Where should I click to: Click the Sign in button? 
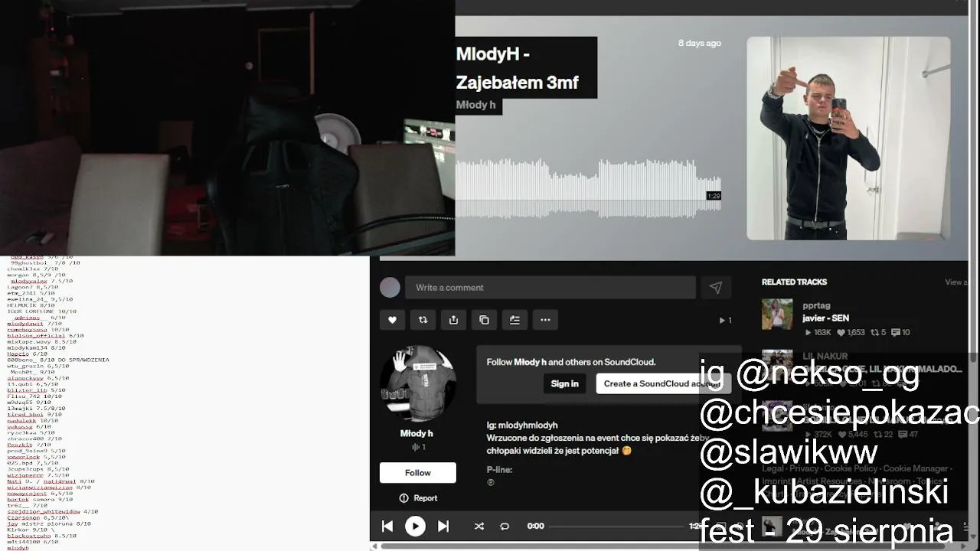click(x=565, y=383)
